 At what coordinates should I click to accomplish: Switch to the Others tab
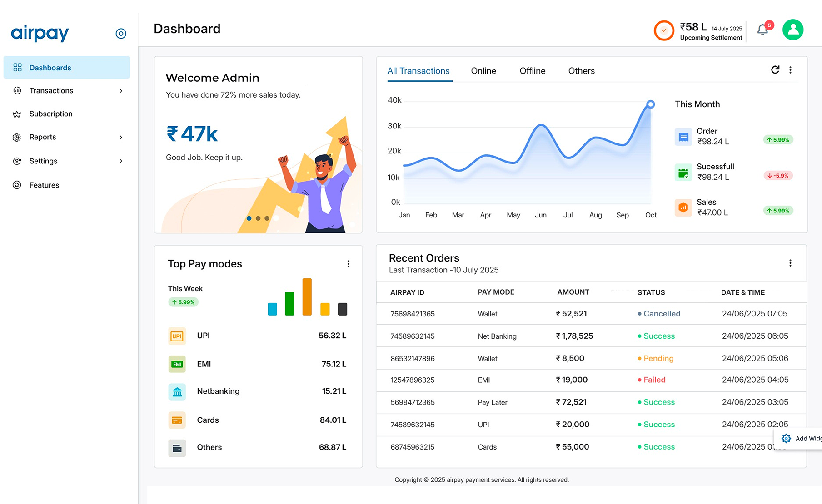click(582, 71)
